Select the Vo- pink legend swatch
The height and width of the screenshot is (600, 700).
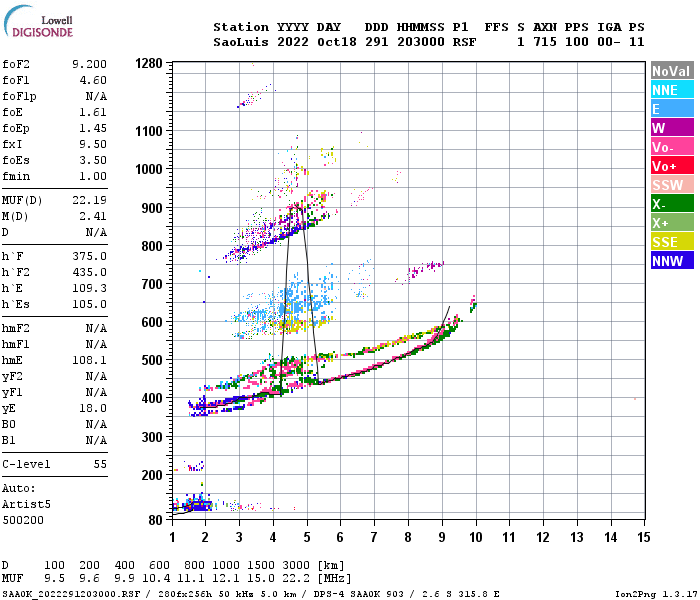[672, 147]
